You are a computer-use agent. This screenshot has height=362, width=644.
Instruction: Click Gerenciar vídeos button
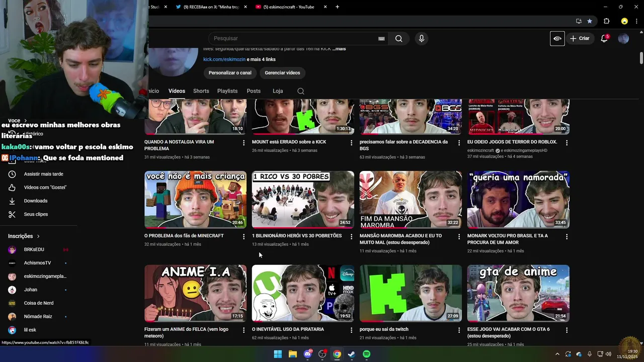[282, 73]
